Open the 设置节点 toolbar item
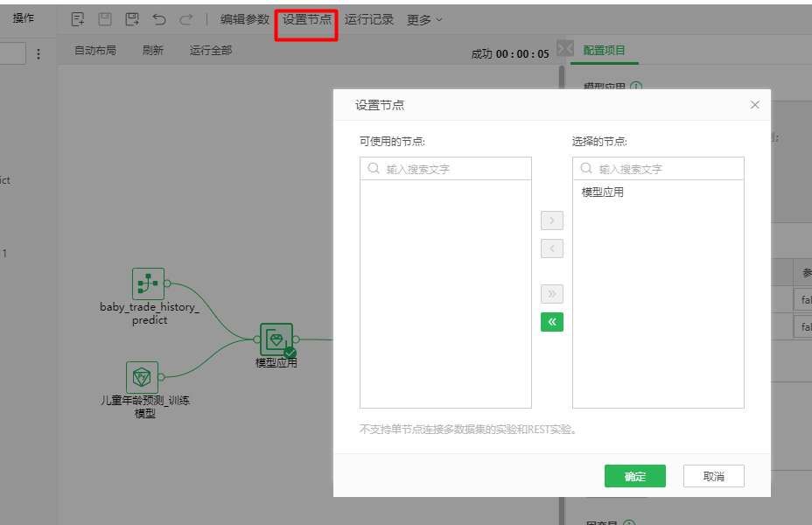Viewport: 812px width, 525px height. click(307, 19)
